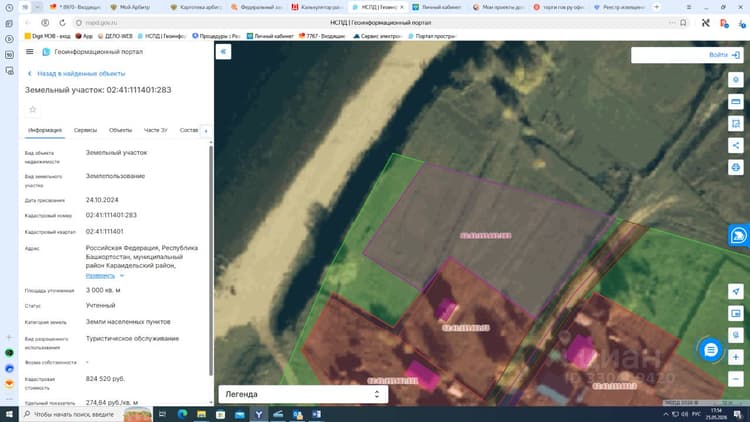Screen dimensions: 750x422
Task: Click the Развернуть link under the address
Action: [x=100, y=276]
